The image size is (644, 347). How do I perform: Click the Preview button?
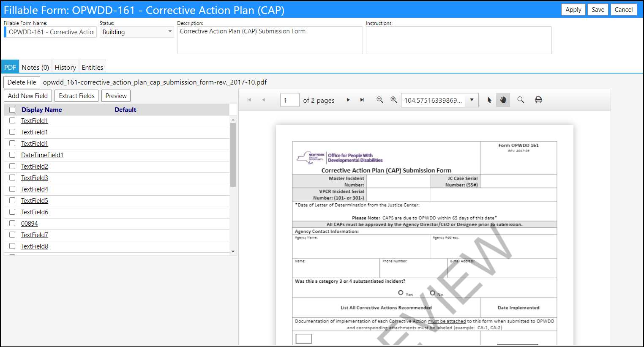pyautogui.click(x=116, y=96)
